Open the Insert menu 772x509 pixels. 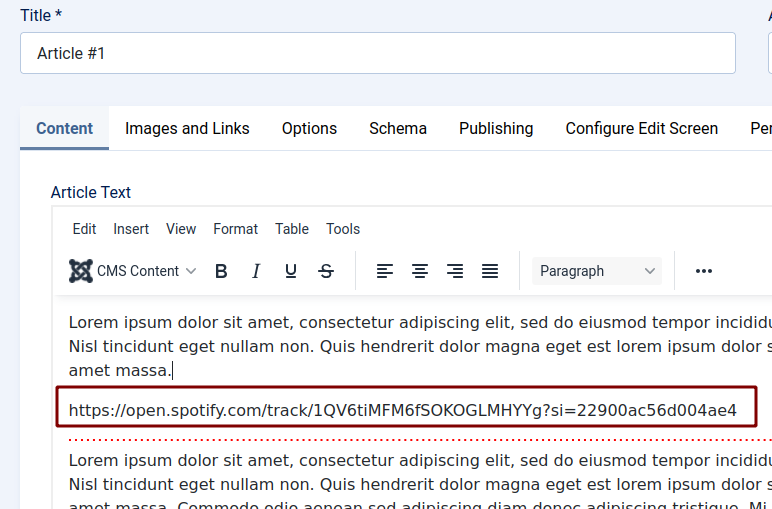tap(131, 229)
